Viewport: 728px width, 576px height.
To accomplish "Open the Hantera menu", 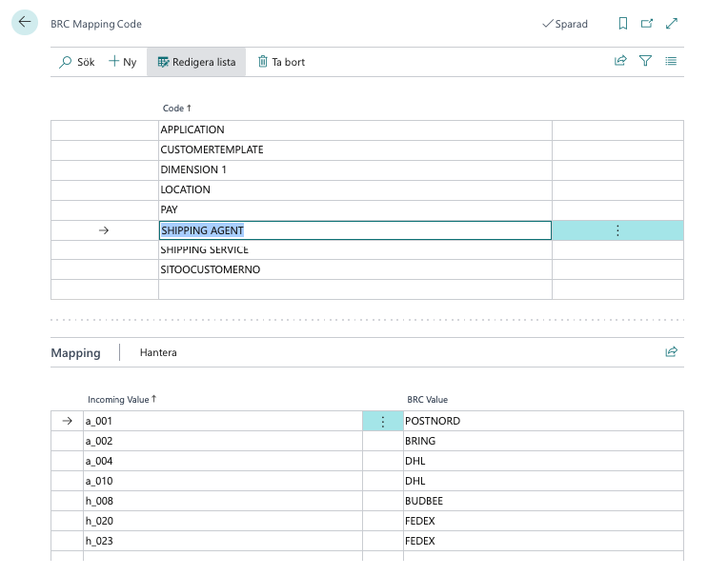I will pyautogui.click(x=158, y=352).
